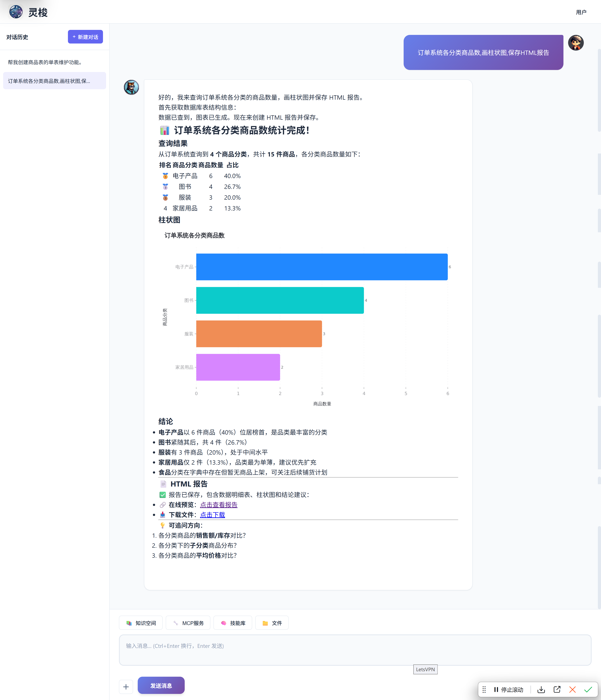The width and height of the screenshot is (601, 700).
Task: Open the 订单系统各分类商品数 history item
Action: (54, 81)
